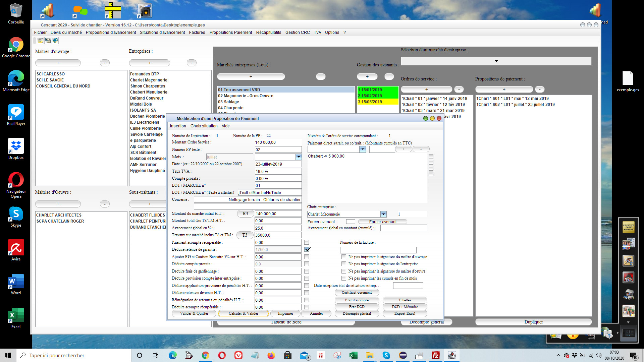Launch the Skype desktop shortcut
Screen dimensions: 644x362
16,217
